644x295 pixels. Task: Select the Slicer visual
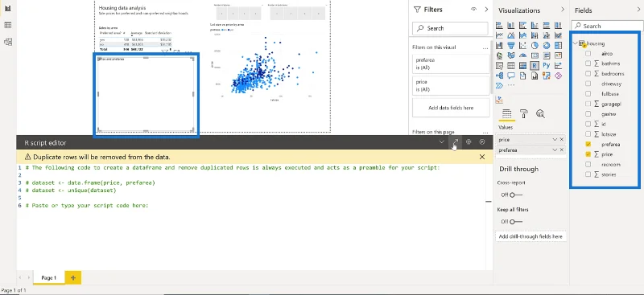point(499,66)
